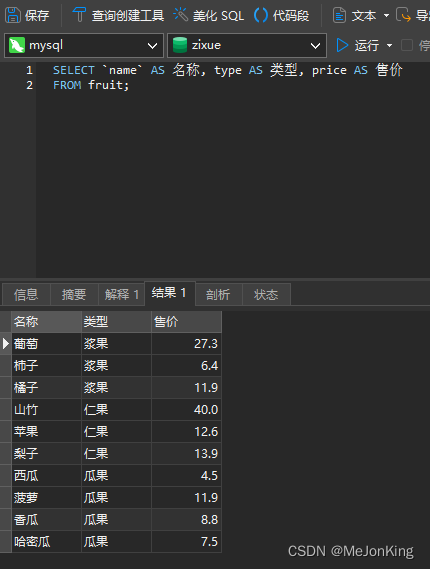Viewport: 430px width, 569px height.
Task: Click the Text (文本) document icon
Action: click(339, 16)
